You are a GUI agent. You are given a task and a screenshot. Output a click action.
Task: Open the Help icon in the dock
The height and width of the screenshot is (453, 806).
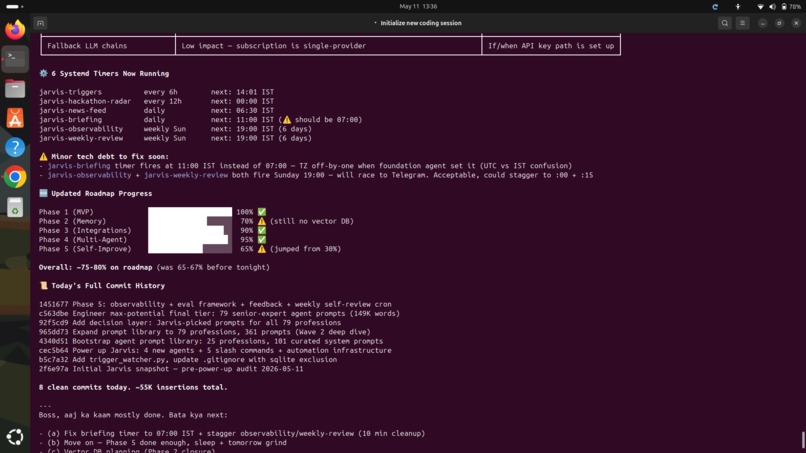click(x=15, y=148)
